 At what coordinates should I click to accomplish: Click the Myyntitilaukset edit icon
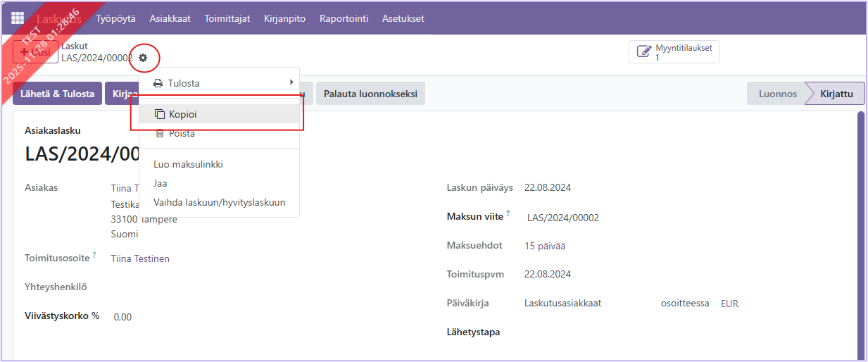[x=643, y=52]
